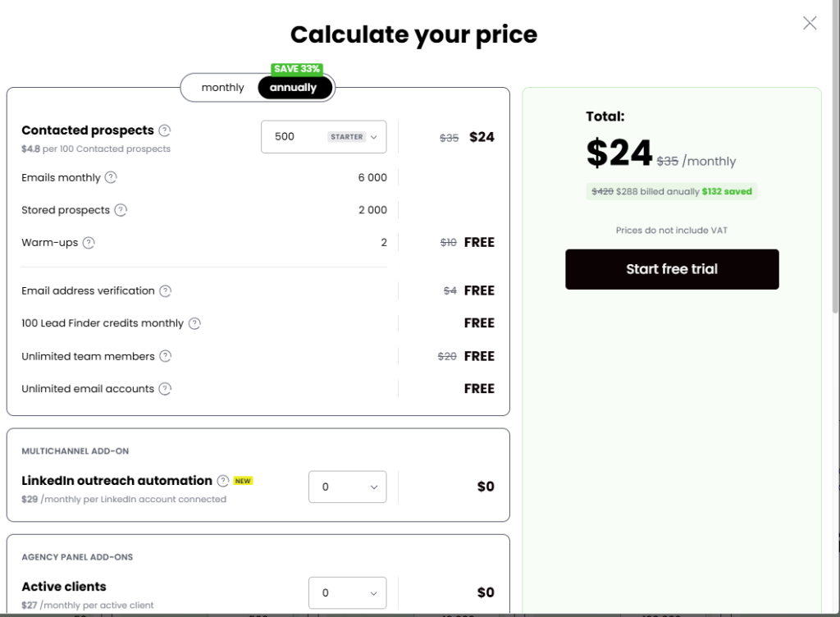Click the Lead Finder credits question mark
Screen dimensions: 840x617
[194, 323]
